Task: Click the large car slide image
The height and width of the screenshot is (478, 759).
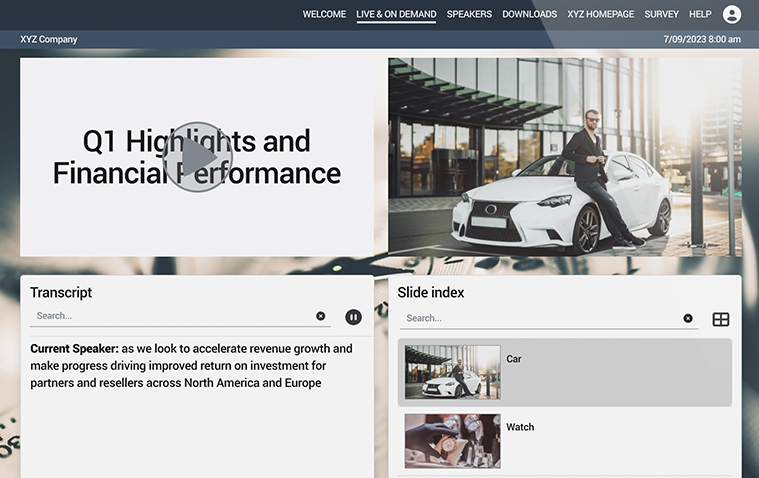Action: click(x=564, y=157)
